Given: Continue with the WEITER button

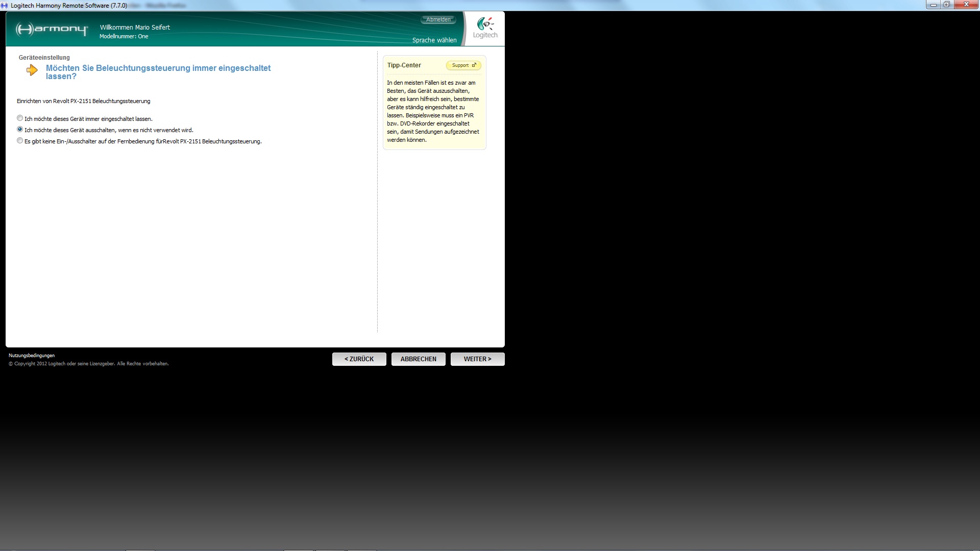Looking at the screenshot, I should coord(477,359).
